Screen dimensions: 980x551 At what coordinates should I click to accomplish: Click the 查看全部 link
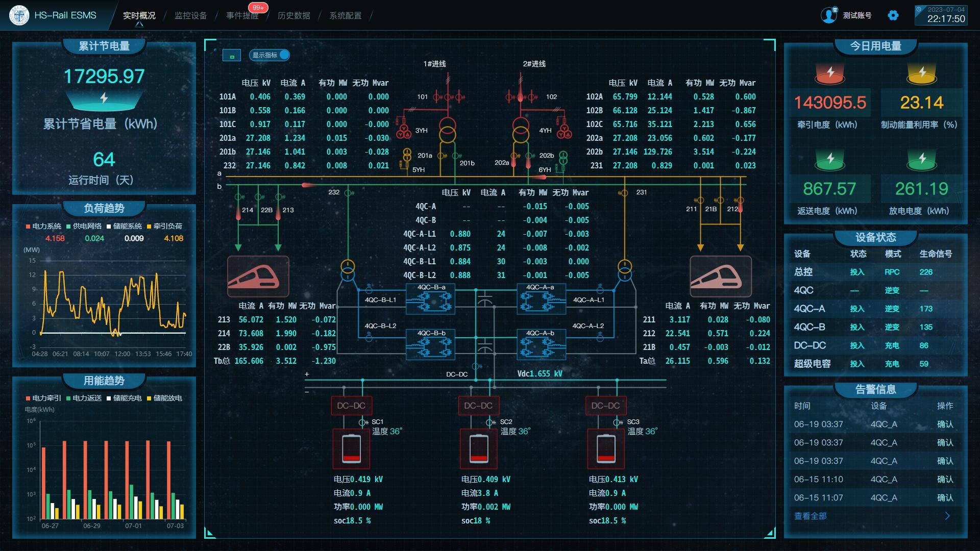[x=810, y=516]
